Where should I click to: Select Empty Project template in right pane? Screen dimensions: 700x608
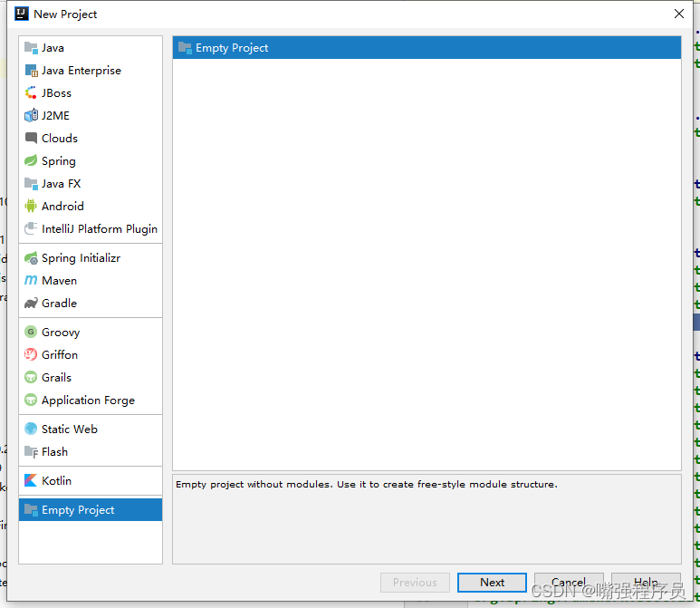pos(427,48)
